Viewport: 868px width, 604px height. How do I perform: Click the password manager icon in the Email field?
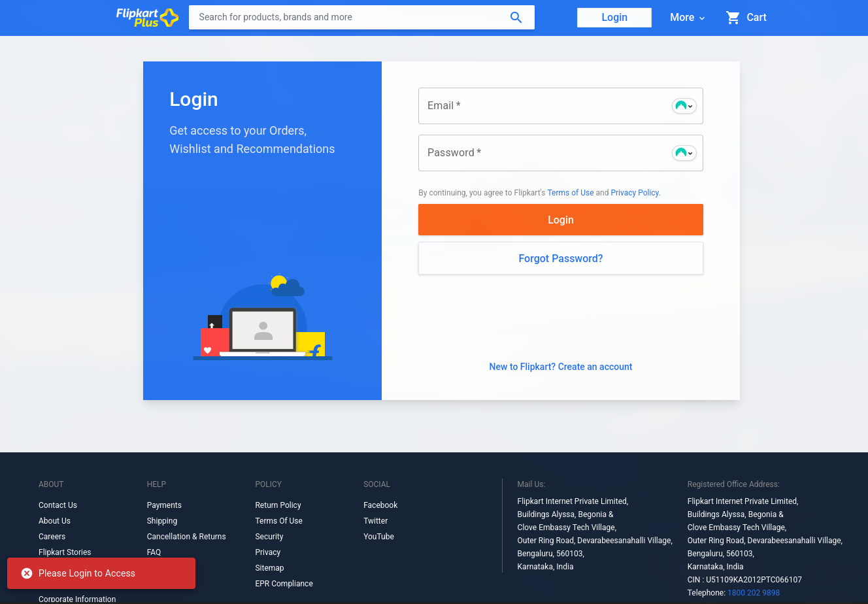click(x=681, y=105)
